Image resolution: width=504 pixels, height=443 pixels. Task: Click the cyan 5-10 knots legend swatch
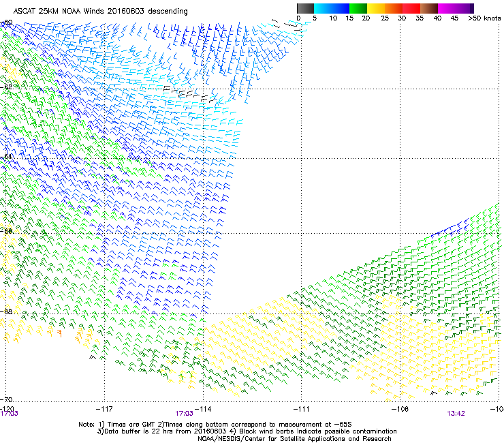[x=323, y=8]
